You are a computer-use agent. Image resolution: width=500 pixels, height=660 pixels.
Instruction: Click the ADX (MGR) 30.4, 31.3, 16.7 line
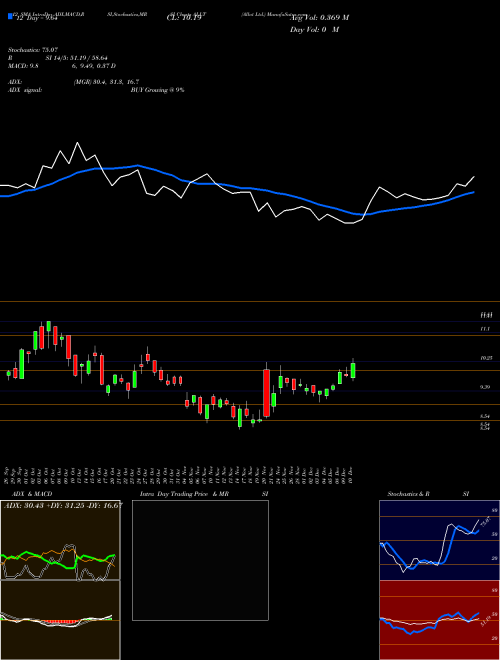pyautogui.click(x=73, y=82)
